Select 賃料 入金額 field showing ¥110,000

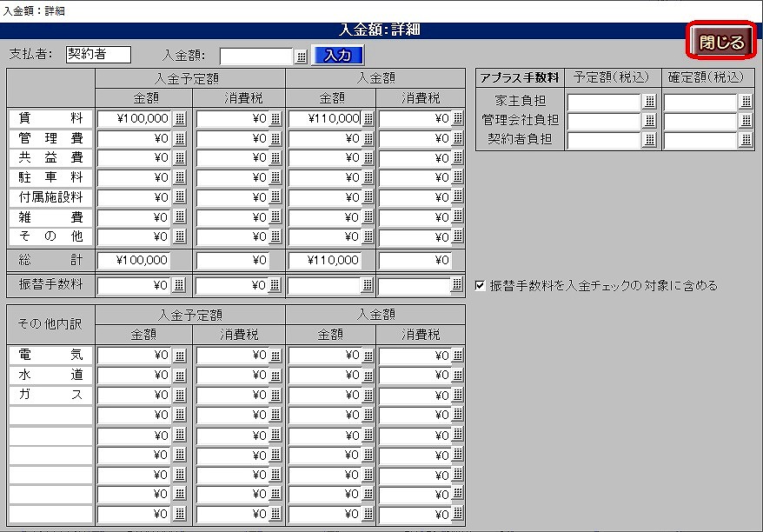323,118
